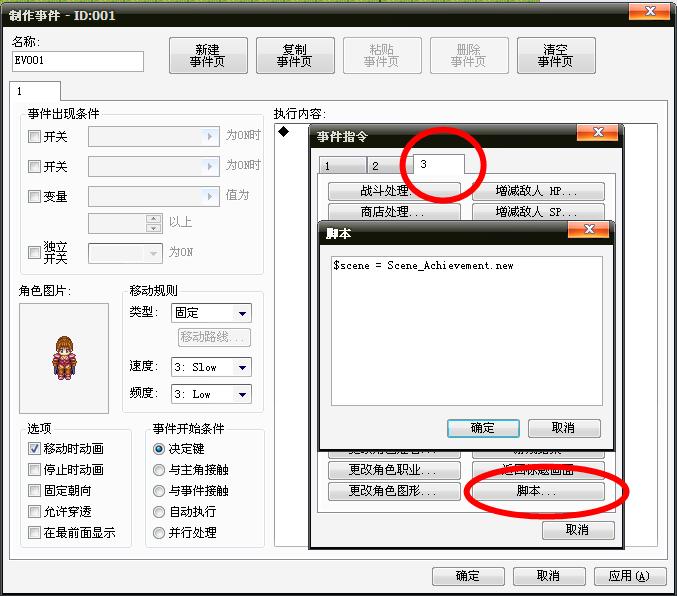Click the 复制事件页 button
Screen dimensions: 677x596
click(295, 56)
